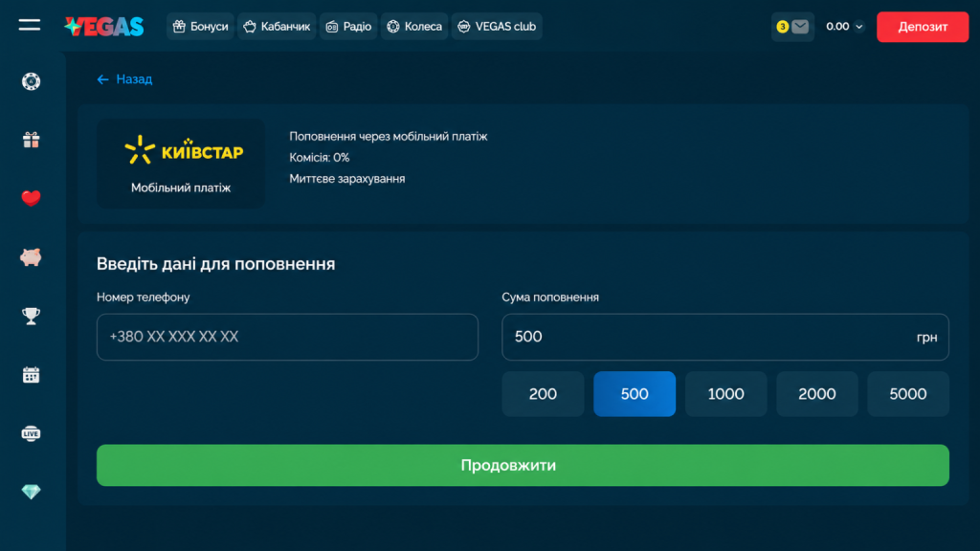Focus the Сума поповнення amount field
Viewport: 980px width, 551px height.
pos(725,337)
